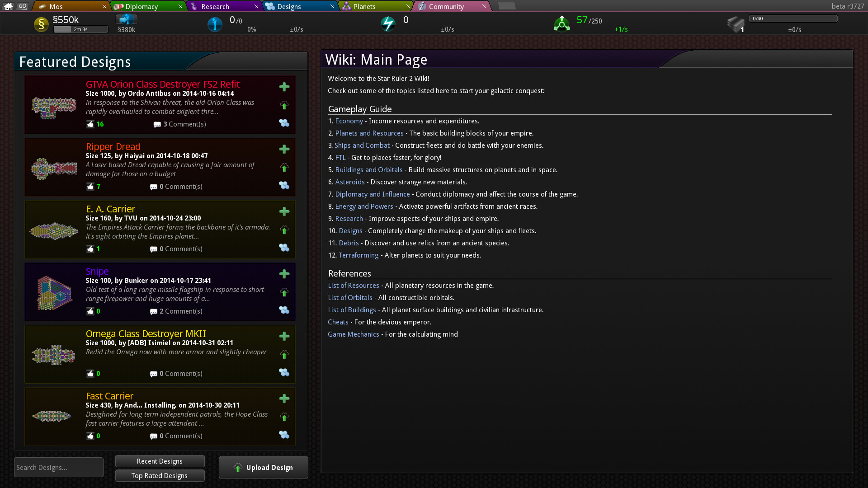Open E. A. Carrier in designs editor icon
Screen dimensions: 868x488
click(284, 248)
